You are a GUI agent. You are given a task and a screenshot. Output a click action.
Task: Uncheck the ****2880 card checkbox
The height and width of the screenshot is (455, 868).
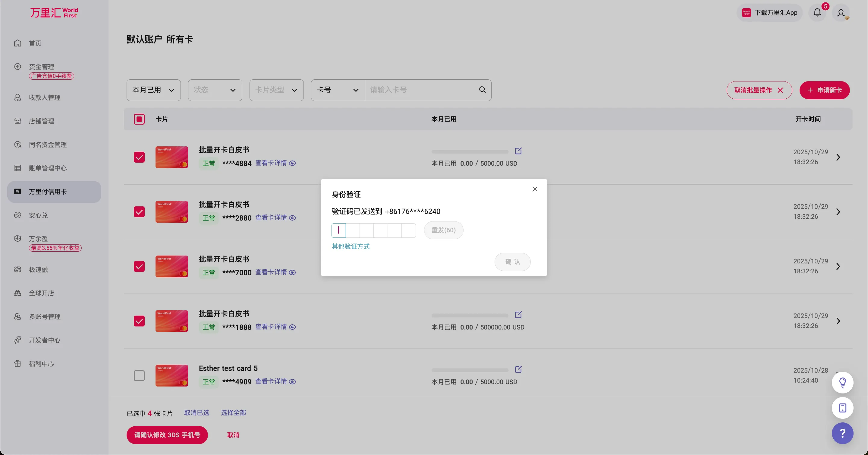pyautogui.click(x=139, y=212)
